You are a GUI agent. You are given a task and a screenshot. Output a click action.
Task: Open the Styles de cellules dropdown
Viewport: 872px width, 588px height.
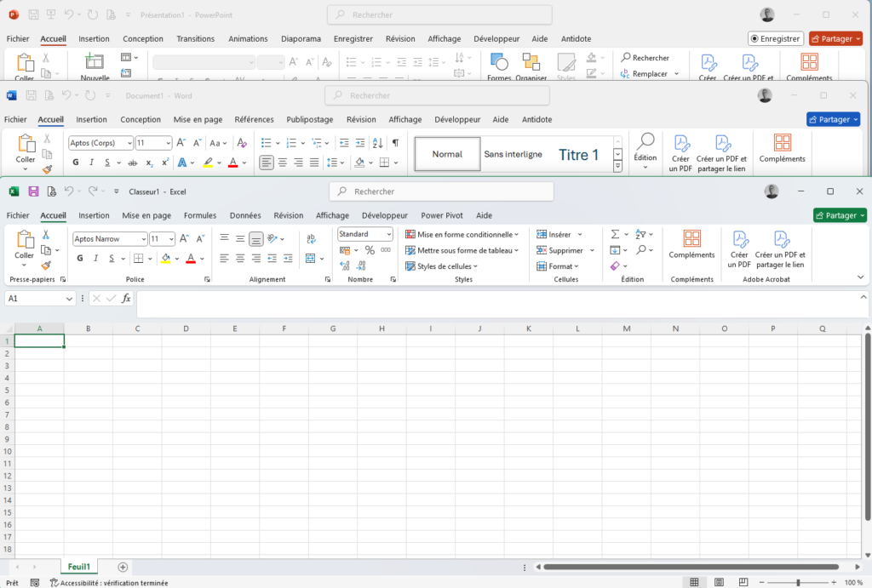tap(442, 266)
